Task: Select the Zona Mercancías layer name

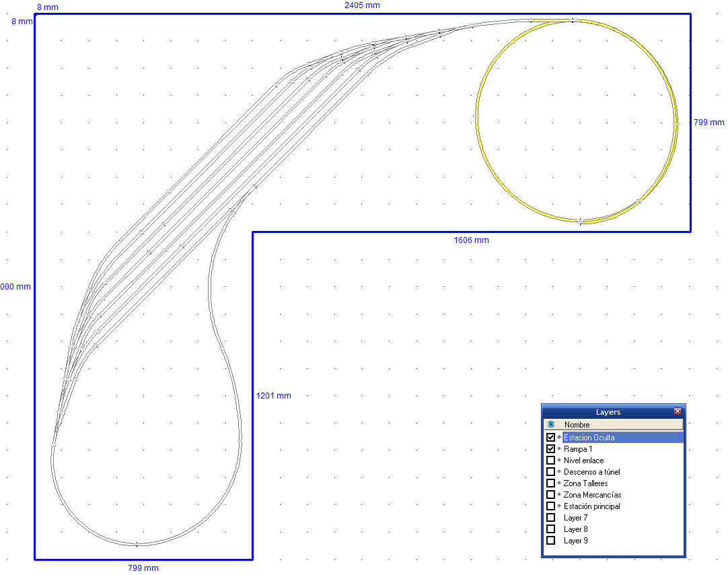Action: point(592,495)
